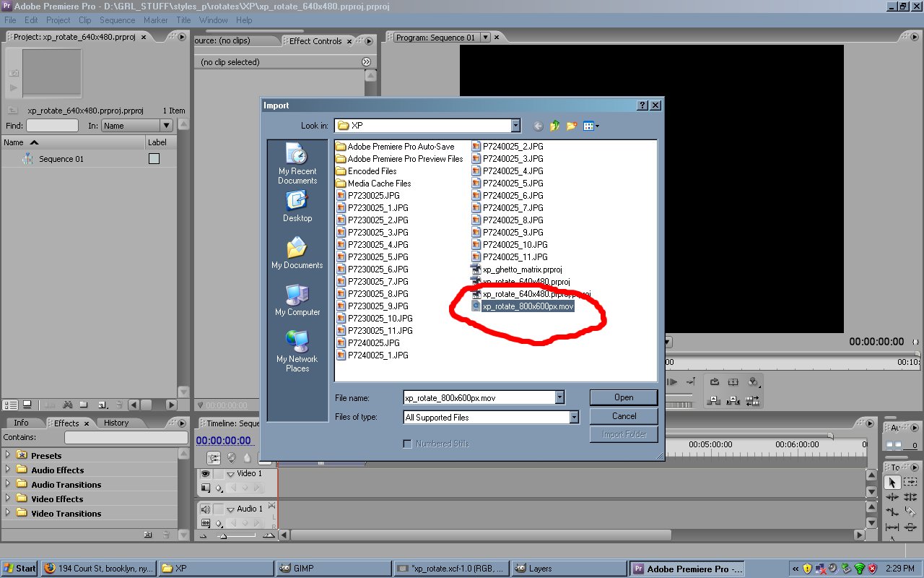Click the Program monitor time ruler
Viewport: 924px width, 578px height.
tap(793, 362)
